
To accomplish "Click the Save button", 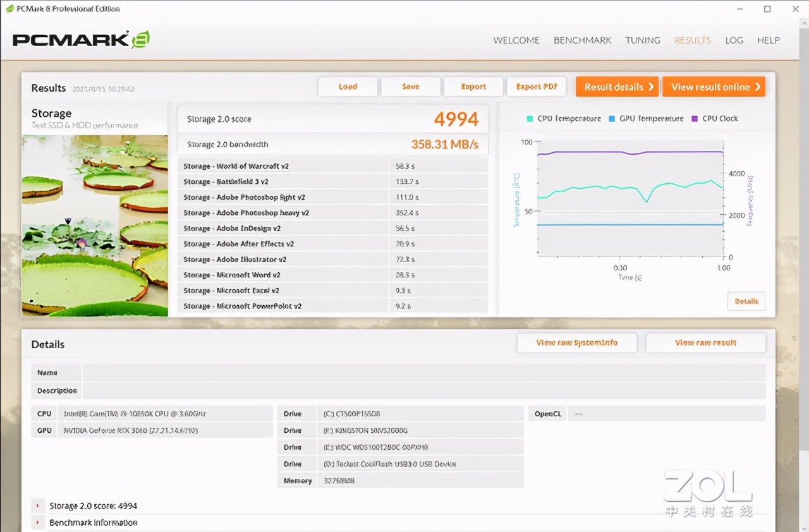I will pyautogui.click(x=411, y=87).
